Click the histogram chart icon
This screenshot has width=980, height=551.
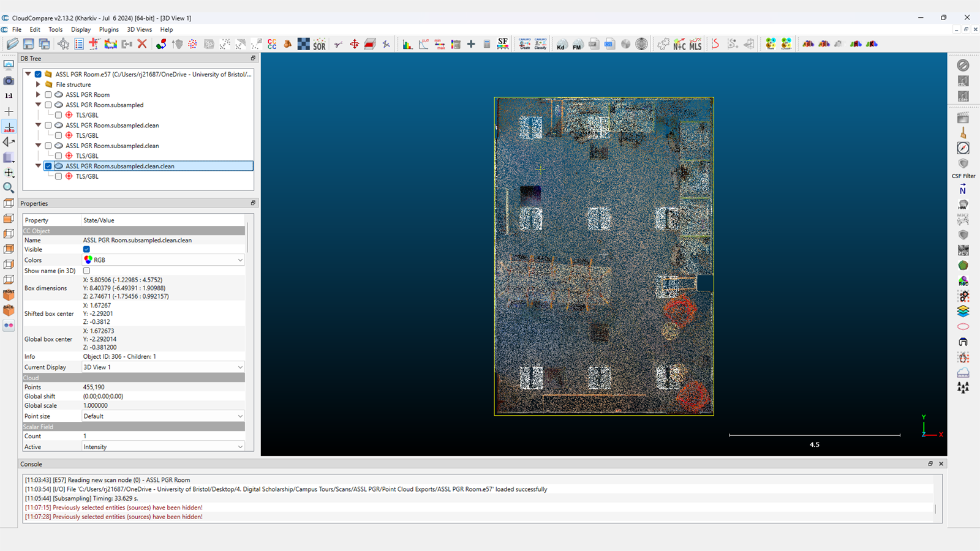(407, 44)
